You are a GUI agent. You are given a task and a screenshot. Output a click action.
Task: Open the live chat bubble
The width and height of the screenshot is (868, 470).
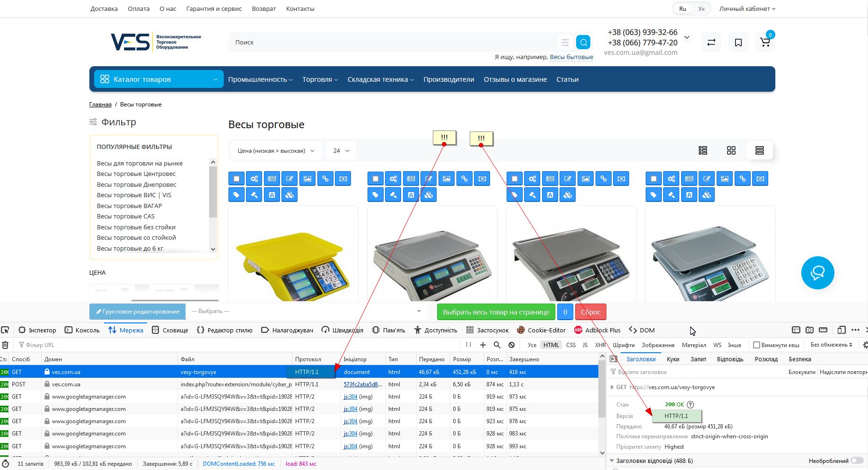point(817,273)
